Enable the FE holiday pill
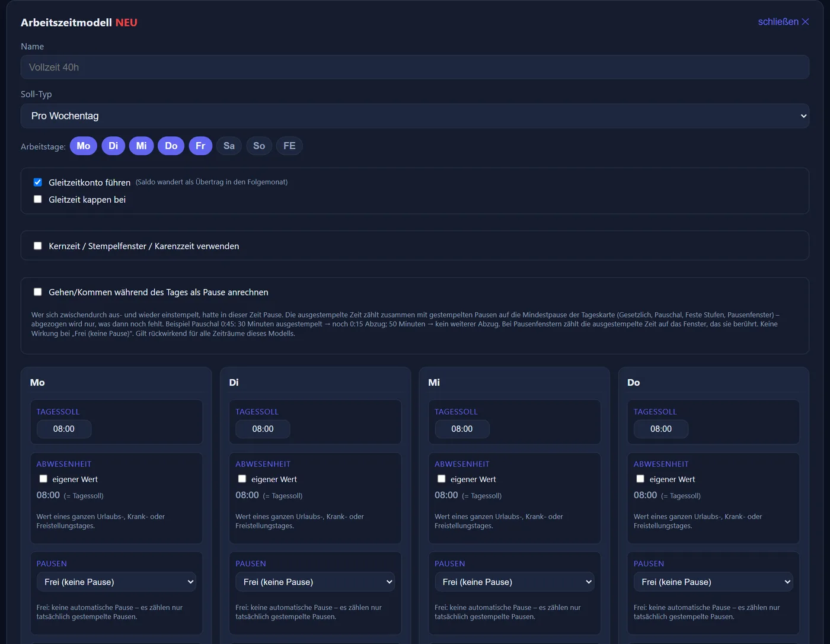 (x=289, y=146)
